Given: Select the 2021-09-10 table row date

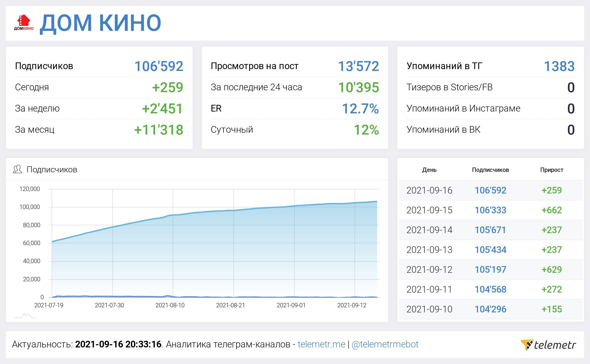Looking at the screenshot, I should (x=429, y=309).
